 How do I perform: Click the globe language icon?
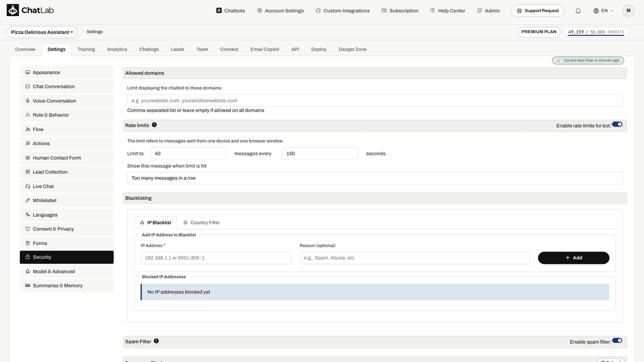tap(596, 11)
